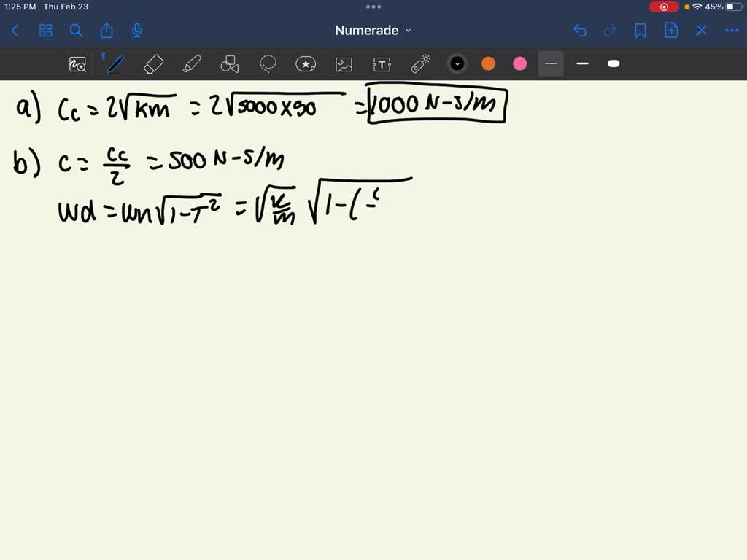The image size is (747, 560).
Task: Insert an image with the photo tool
Action: (x=344, y=64)
